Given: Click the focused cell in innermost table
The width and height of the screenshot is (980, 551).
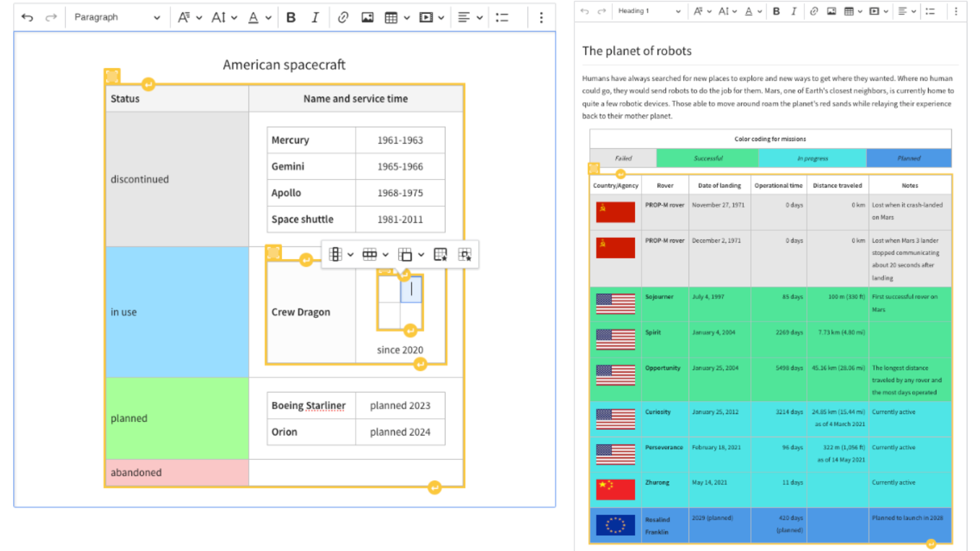Looking at the screenshot, I should click(x=411, y=289).
